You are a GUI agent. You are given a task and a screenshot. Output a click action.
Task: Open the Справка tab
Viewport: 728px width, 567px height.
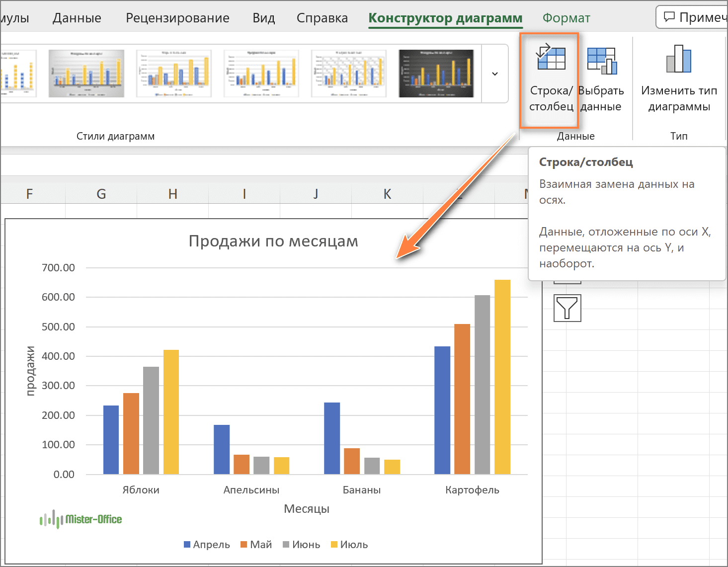click(x=322, y=18)
